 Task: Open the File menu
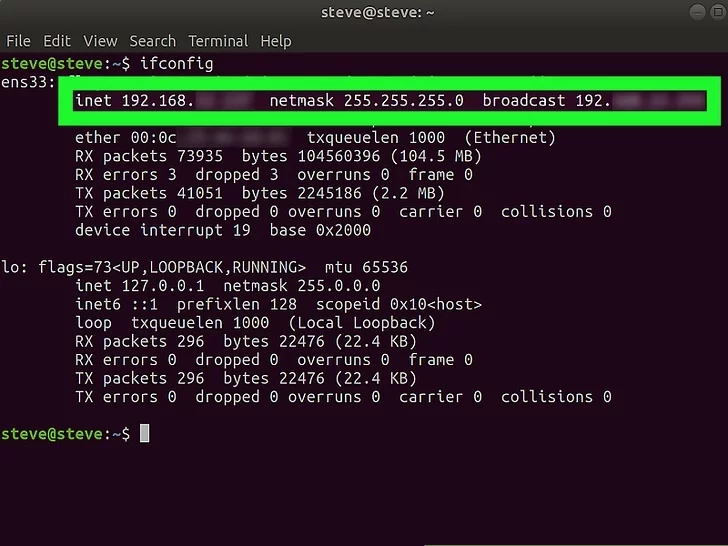pyautogui.click(x=18, y=41)
